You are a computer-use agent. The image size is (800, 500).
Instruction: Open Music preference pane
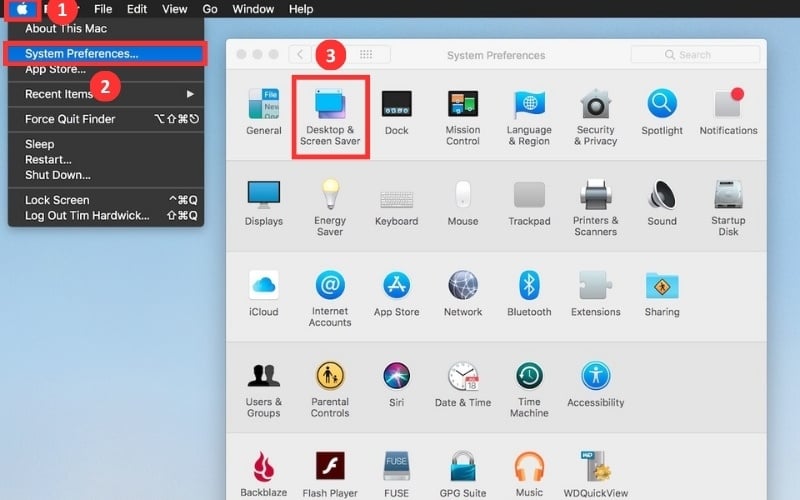[x=529, y=474]
